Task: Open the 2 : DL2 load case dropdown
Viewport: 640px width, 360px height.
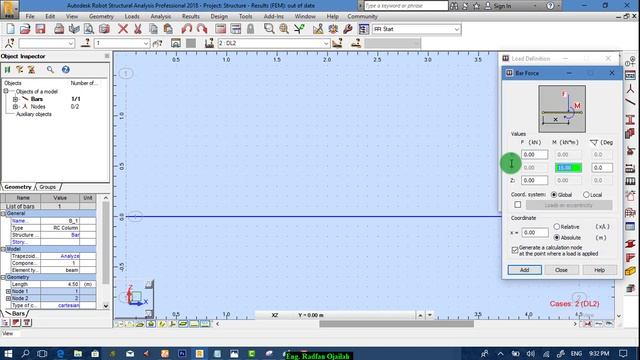Action: tap(326, 43)
